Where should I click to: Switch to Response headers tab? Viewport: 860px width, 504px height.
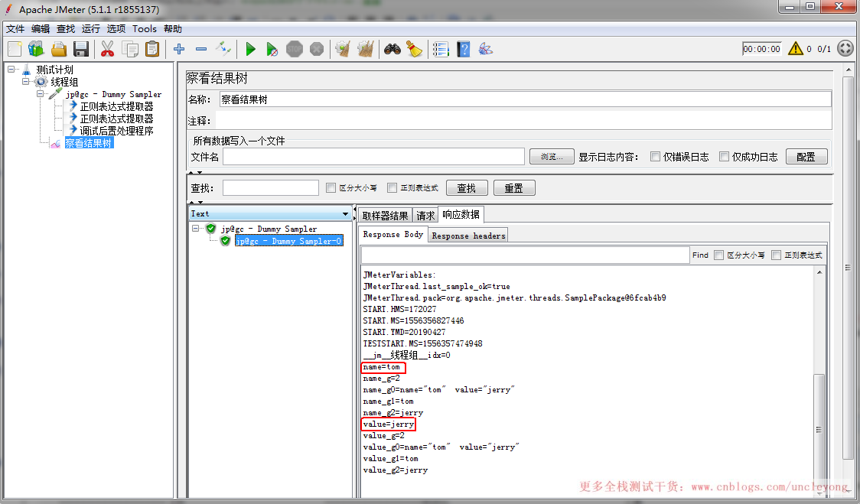468,236
